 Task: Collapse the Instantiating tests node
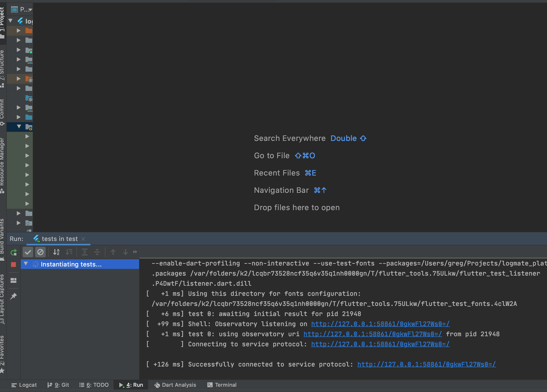(26, 264)
